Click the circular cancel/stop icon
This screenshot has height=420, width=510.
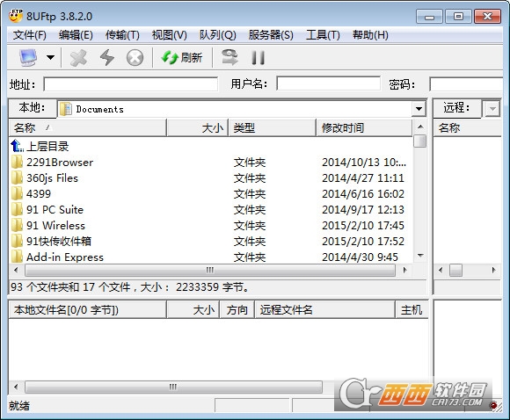[135, 58]
